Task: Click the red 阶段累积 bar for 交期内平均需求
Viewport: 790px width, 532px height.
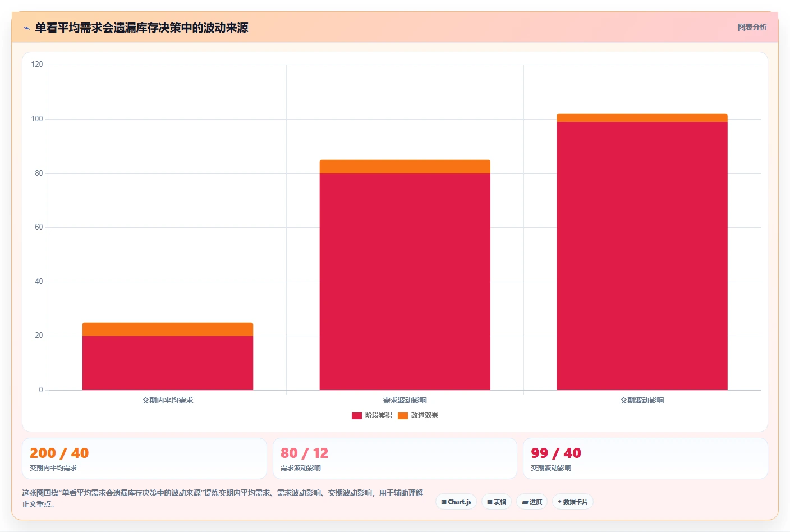Action: tap(168, 363)
